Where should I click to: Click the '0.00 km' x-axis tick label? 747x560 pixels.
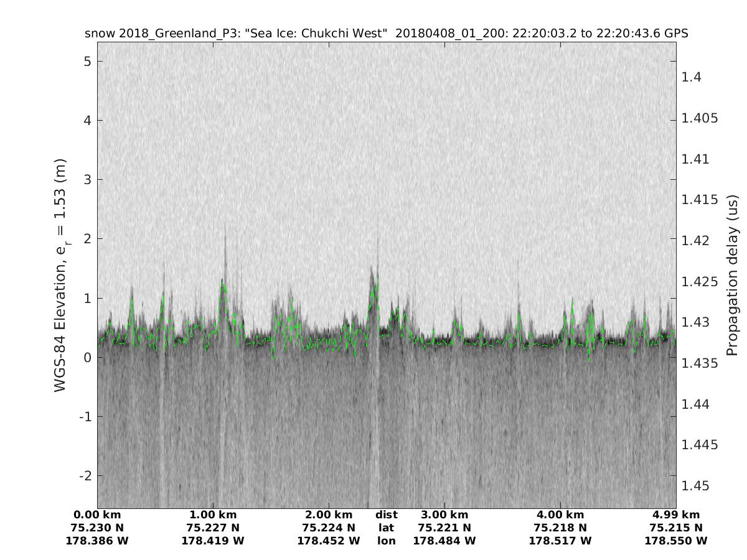(97, 515)
